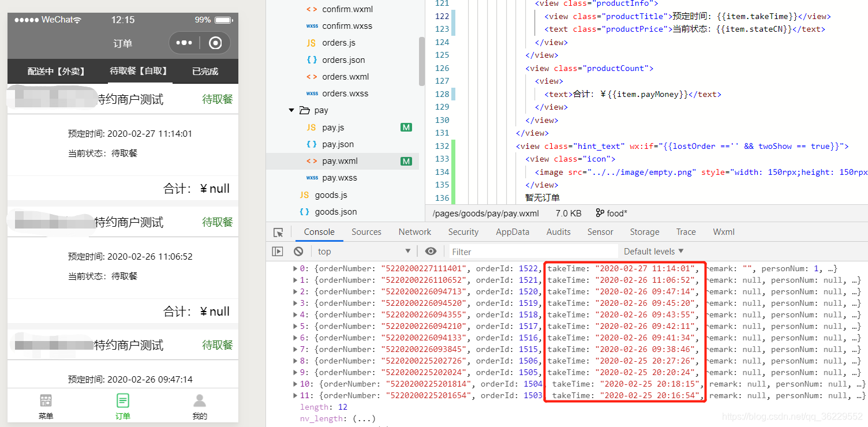Image resolution: width=868 pixels, height=427 pixels.
Task: Click the capsule more options button
Action: pos(185,43)
